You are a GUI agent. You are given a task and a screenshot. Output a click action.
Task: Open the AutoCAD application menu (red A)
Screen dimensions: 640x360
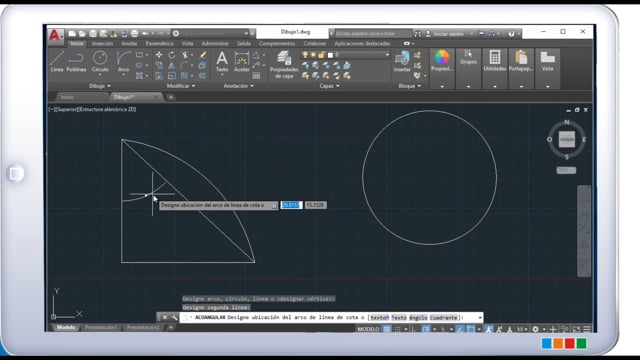pyautogui.click(x=55, y=35)
